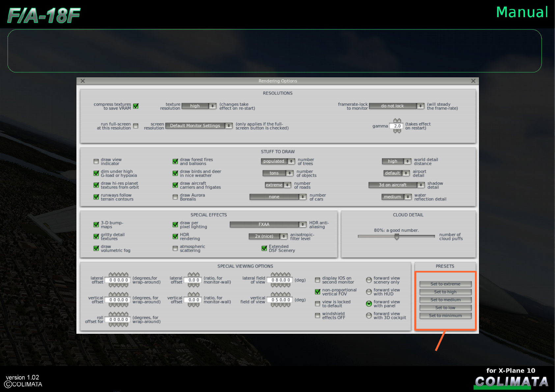
Task: Open shadow detail dropdown
Action: click(397, 185)
